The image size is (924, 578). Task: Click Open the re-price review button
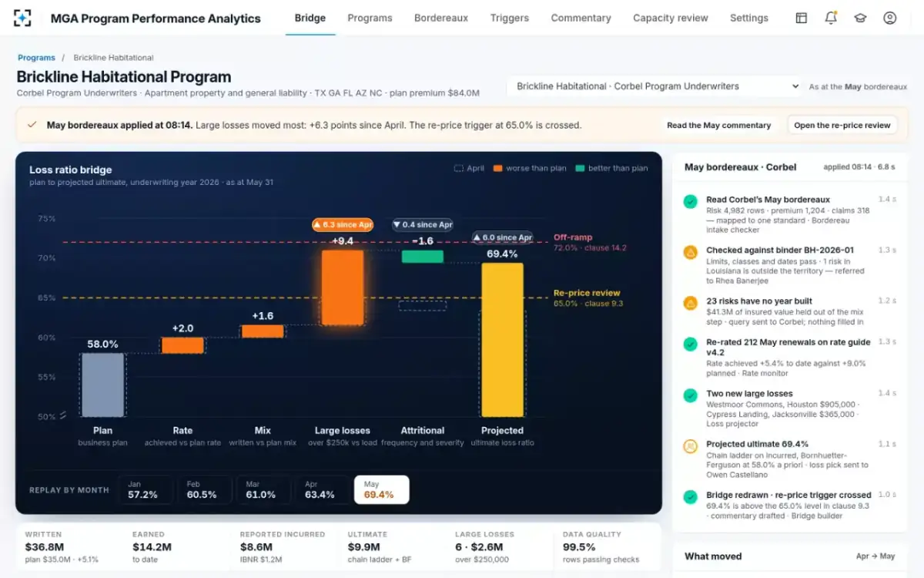click(x=842, y=125)
